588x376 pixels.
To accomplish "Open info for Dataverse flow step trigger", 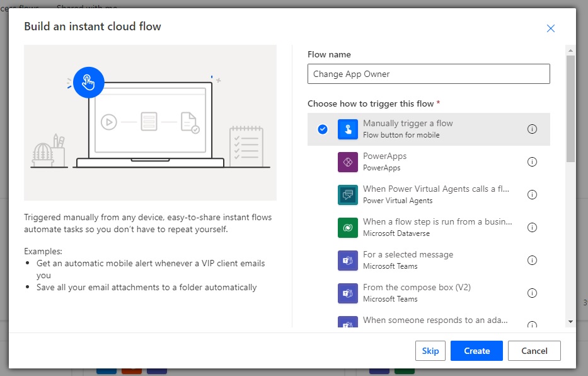I will pos(532,227).
